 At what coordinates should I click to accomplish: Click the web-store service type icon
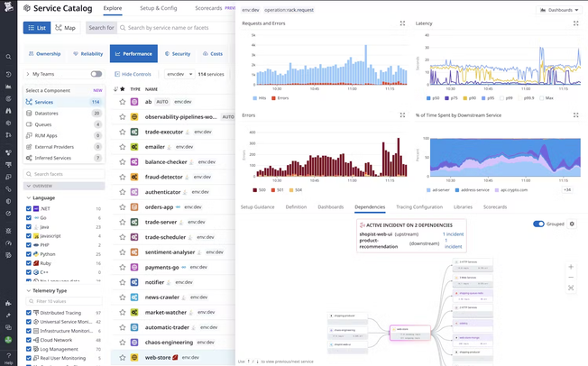pyautogui.click(x=134, y=357)
